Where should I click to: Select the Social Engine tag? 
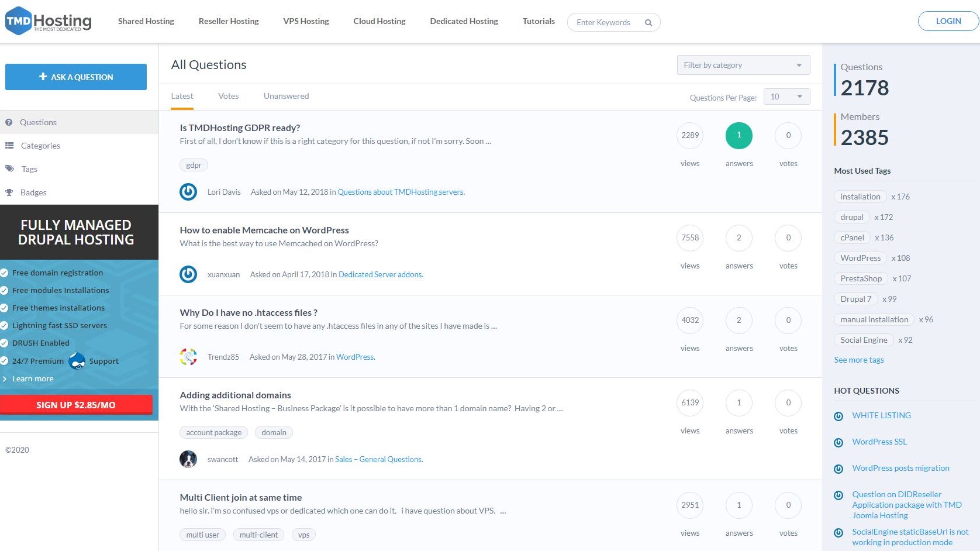864,340
